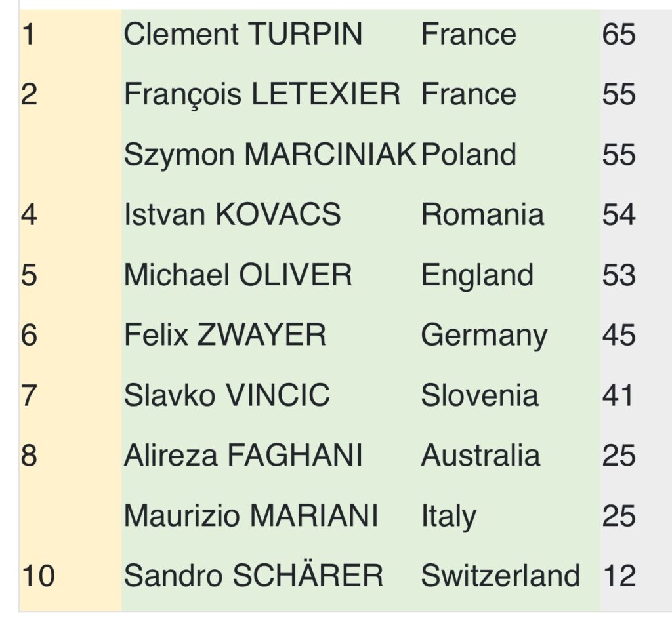Image resolution: width=672 pixels, height=621 pixels.
Task: Click the Slovenia country cell
Action: point(480,396)
